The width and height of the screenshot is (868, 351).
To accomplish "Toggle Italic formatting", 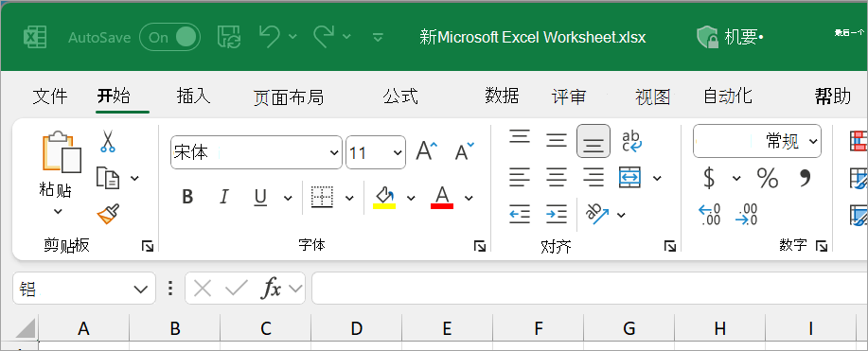I will click(x=223, y=197).
